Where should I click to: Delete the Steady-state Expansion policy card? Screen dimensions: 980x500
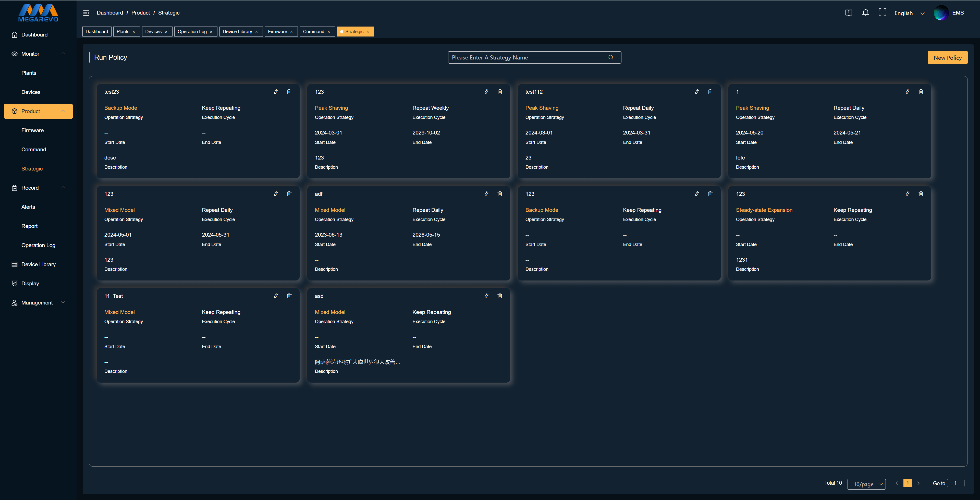coord(921,194)
